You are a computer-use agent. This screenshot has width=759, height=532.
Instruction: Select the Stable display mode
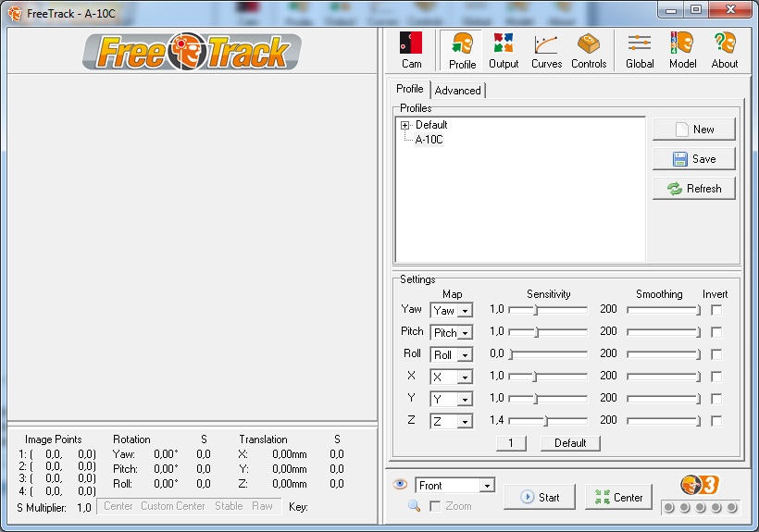point(229,506)
